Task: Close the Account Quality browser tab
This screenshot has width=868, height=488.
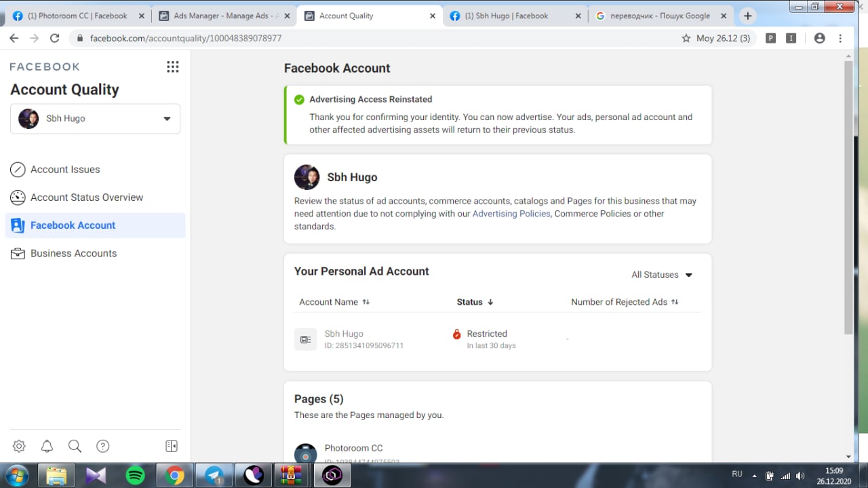Action: [x=433, y=16]
